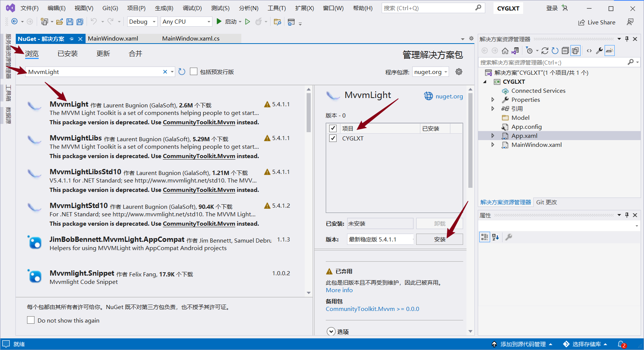Expand the Properties node in tree
This screenshot has width=644, height=350.
[x=493, y=100]
